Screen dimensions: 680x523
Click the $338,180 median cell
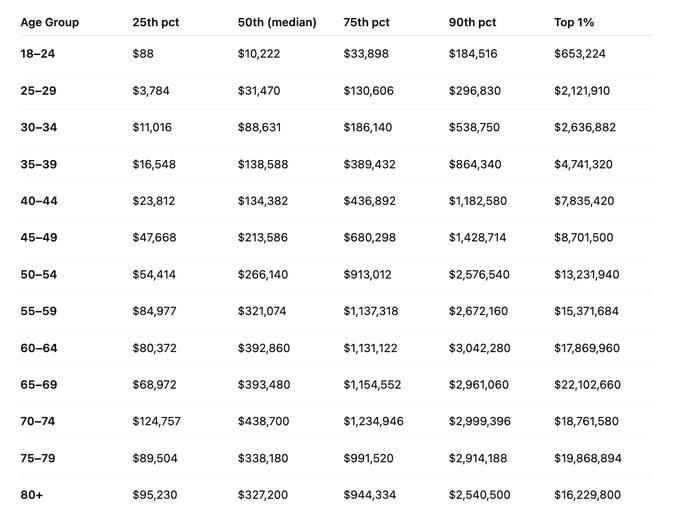pos(263,458)
